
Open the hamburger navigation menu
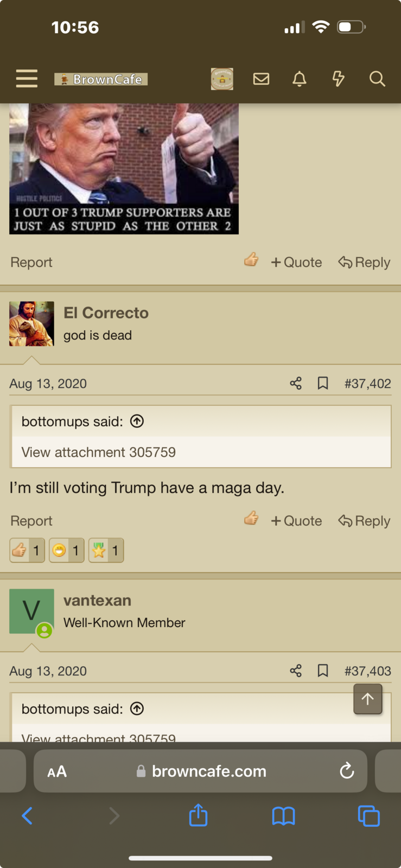click(27, 79)
